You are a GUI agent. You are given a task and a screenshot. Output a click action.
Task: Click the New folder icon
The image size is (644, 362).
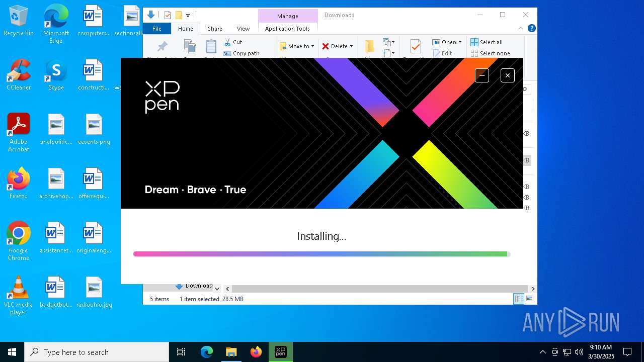pos(370,47)
